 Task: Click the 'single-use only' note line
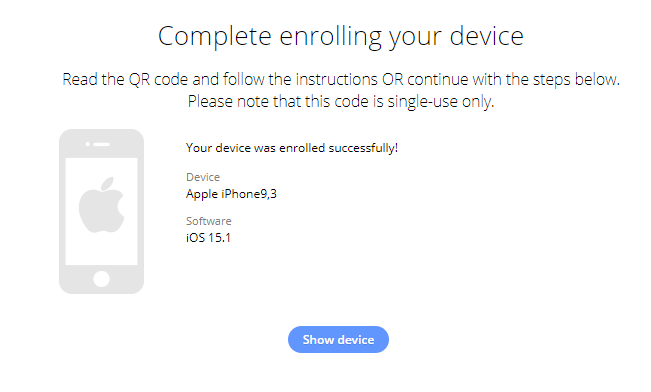pyautogui.click(x=340, y=101)
